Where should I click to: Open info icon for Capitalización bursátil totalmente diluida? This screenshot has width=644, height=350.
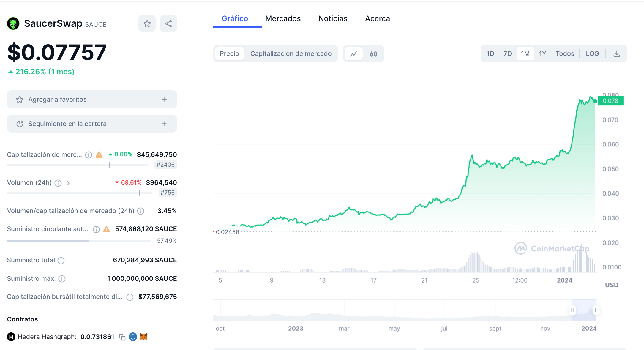(x=130, y=297)
